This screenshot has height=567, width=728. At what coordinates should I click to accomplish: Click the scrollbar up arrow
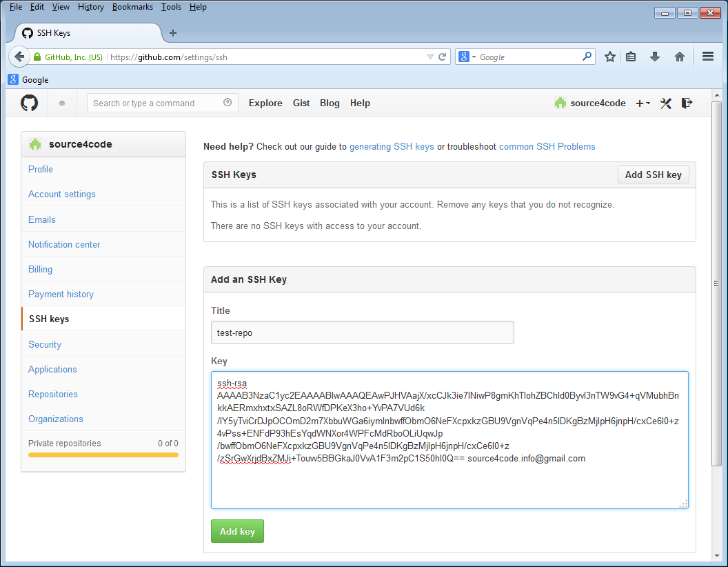pos(717,95)
